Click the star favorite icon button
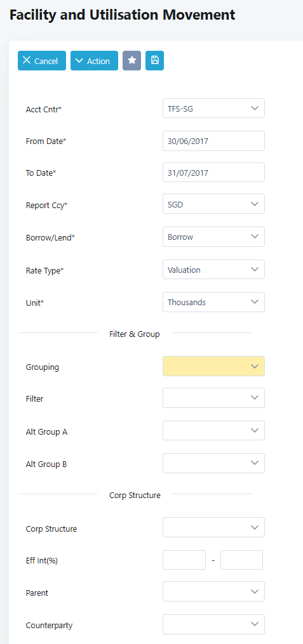This screenshot has width=303, height=644. click(x=131, y=61)
